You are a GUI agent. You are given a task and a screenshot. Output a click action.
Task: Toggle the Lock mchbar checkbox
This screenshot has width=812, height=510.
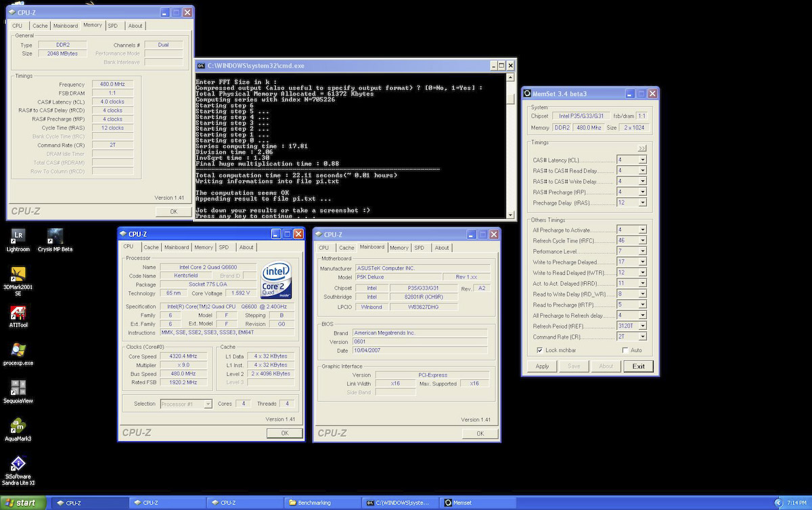(539, 350)
